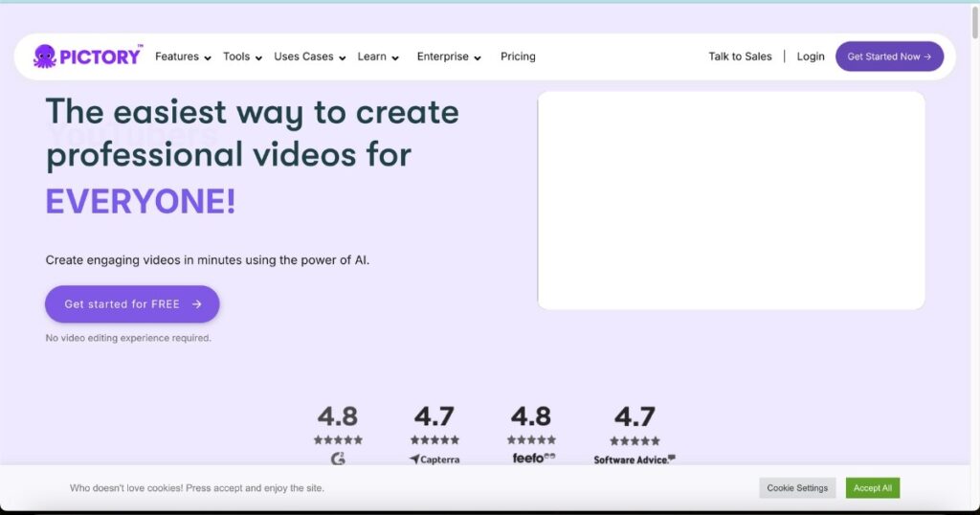Click 'No video editing experience required.' text

click(128, 338)
